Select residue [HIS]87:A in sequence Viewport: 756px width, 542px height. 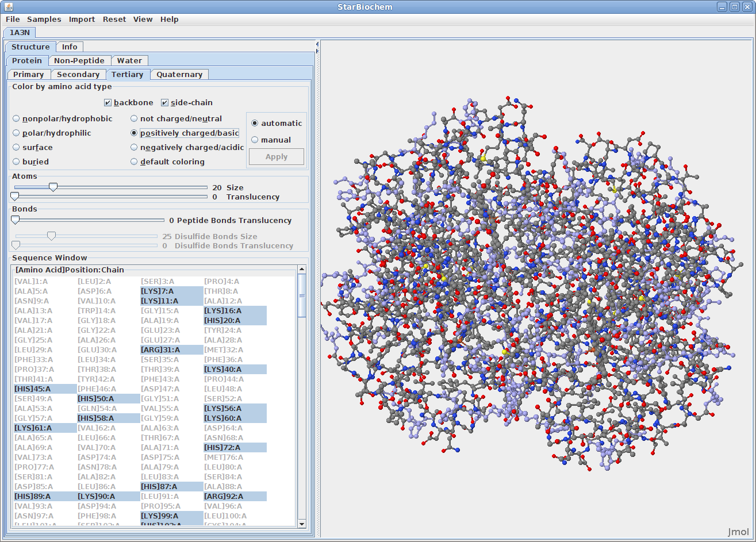pos(172,487)
